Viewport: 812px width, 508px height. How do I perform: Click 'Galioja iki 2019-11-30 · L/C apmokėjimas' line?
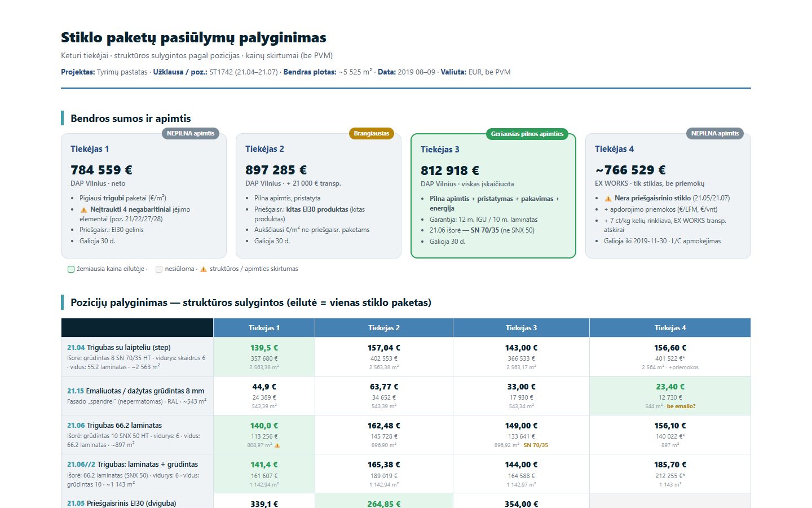tap(662, 241)
